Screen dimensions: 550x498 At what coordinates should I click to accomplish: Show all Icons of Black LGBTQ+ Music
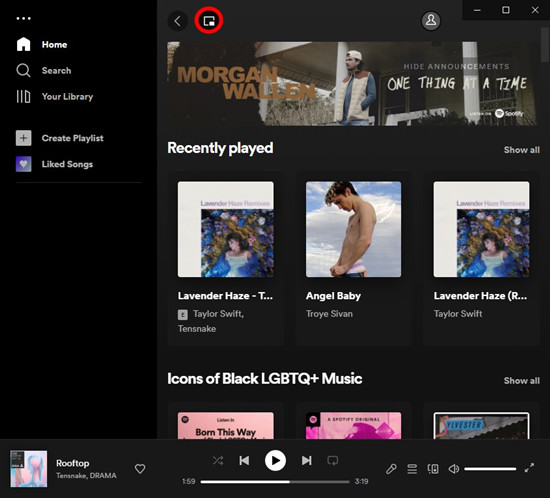coord(522,381)
